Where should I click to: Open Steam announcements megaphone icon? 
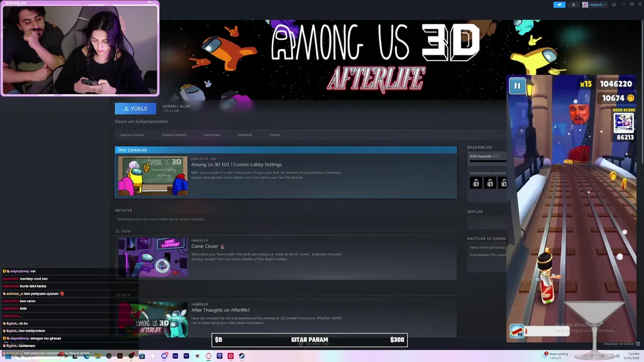point(559,5)
